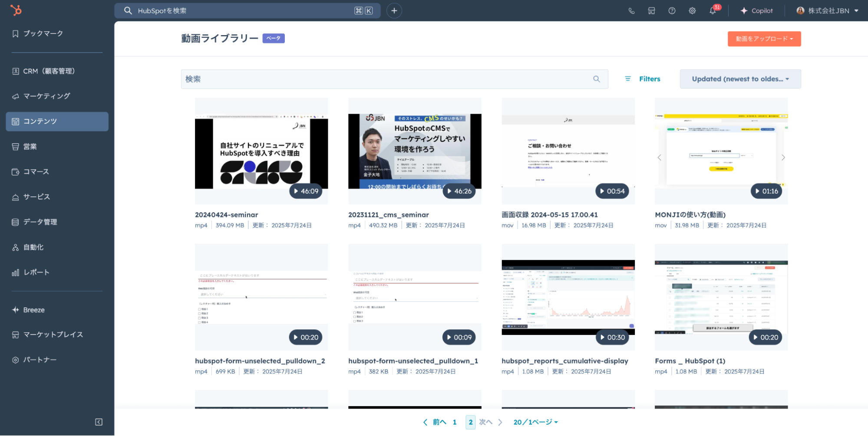Viewport: 868px width, 436px height.
Task: Open hubspot-form-unselected_pulldown_1 thumbnail
Action: (415, 297)
